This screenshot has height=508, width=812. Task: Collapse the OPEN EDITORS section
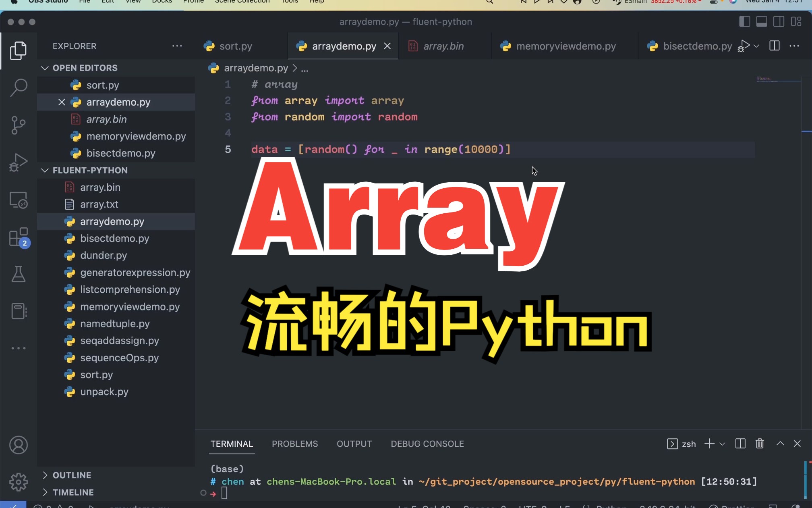(45, 68)
